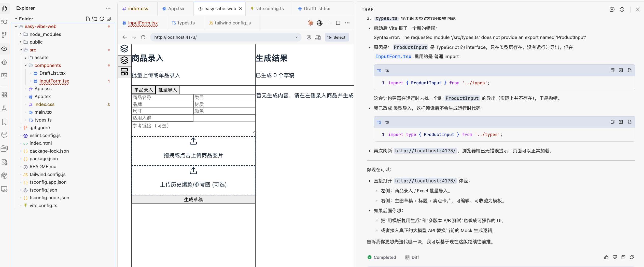Click the Search icon in activity bar
Image resolution: width=644 pixels, height=267 pixels.
point(4,22)
